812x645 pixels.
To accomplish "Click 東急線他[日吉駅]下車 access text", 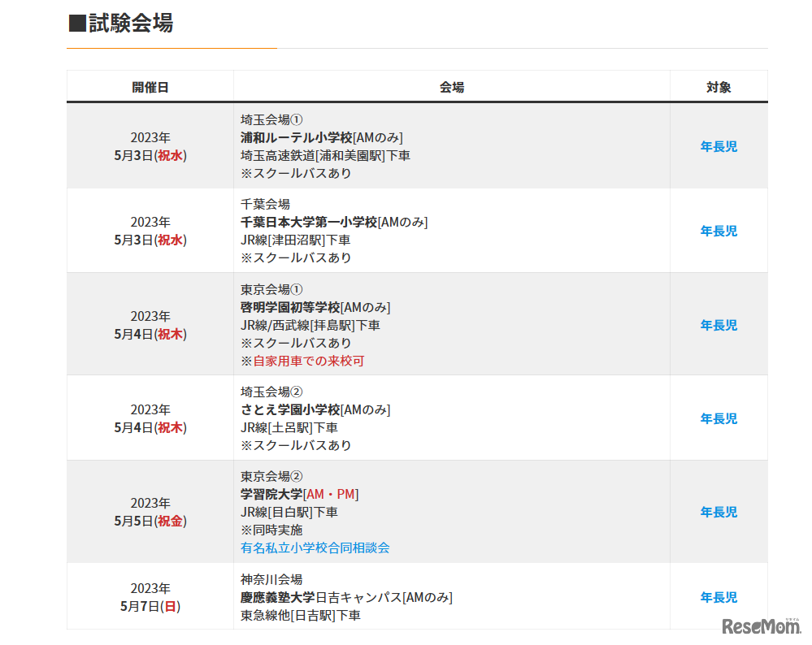I will tap(301, 616).
